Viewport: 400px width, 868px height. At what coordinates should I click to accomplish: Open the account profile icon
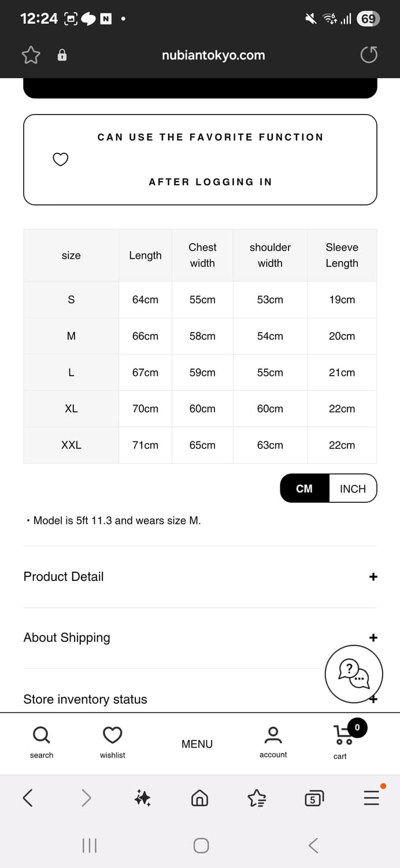coord(273,735)
